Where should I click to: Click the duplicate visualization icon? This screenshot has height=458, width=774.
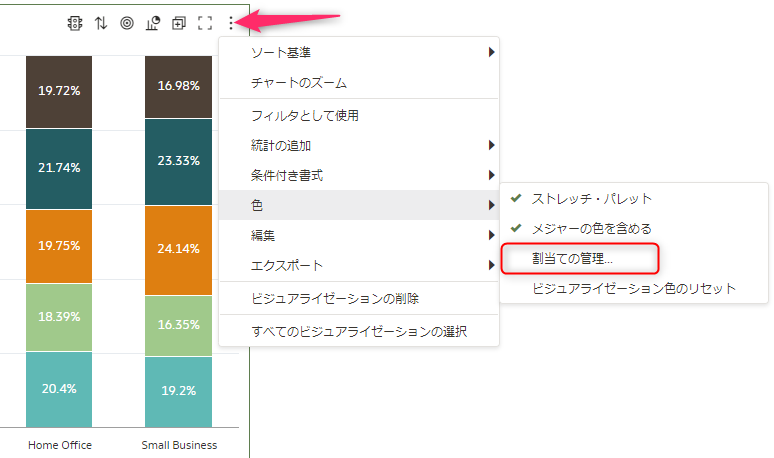coord(179,23)
